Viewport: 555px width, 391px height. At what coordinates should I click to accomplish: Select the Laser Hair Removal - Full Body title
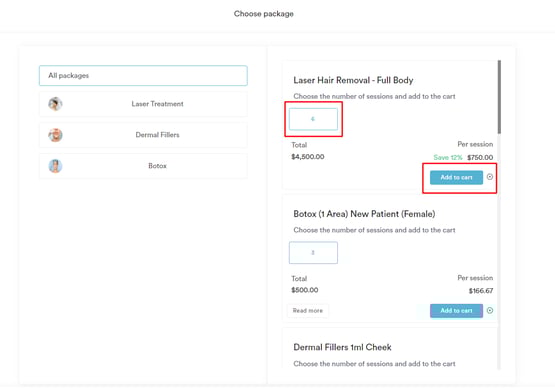(353, 80)
